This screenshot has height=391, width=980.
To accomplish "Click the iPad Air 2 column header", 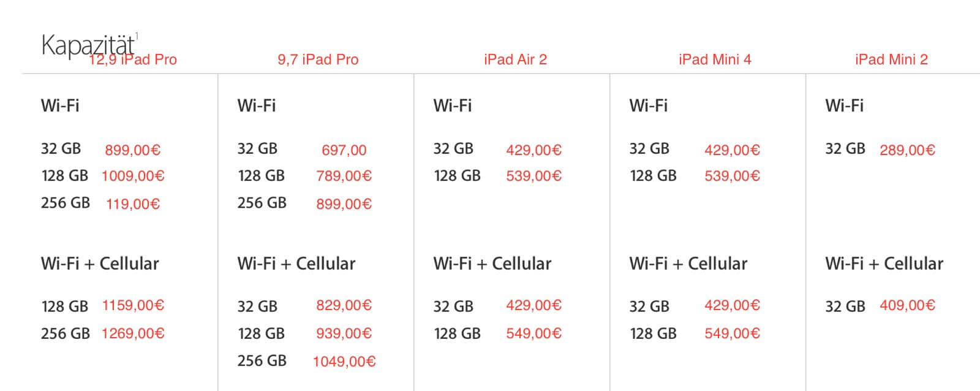I will (515, 59).
